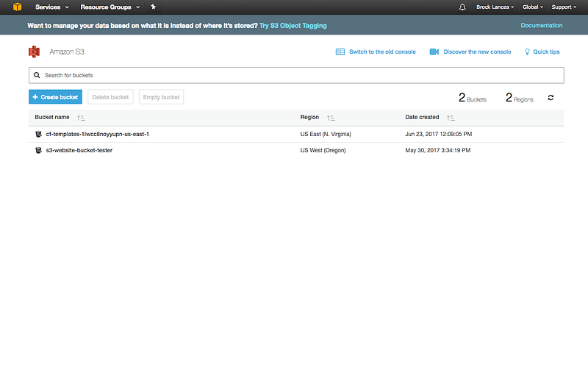Open the Brock Lanoza account menu
The image size is (588, 384).
495,7
